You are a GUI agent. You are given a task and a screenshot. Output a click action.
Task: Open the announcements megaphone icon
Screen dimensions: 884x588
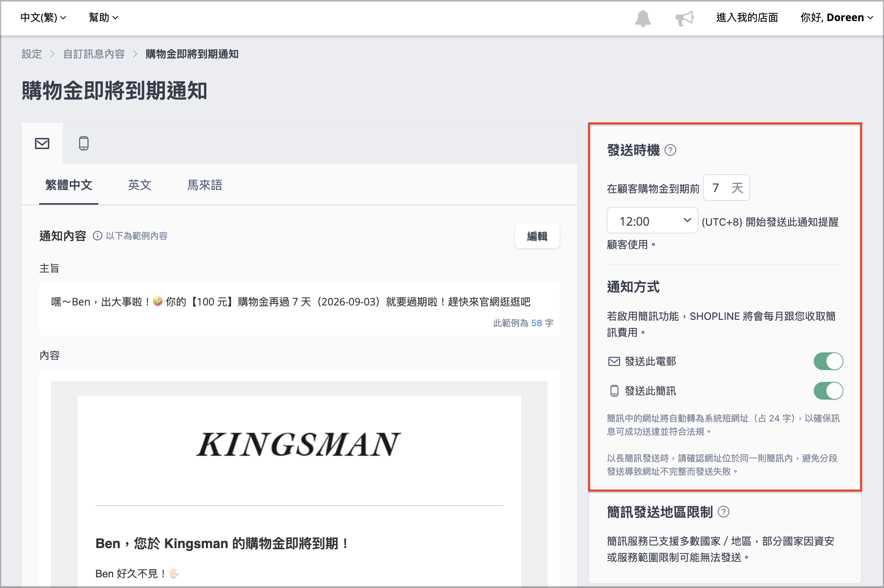(x=684, y=18)
